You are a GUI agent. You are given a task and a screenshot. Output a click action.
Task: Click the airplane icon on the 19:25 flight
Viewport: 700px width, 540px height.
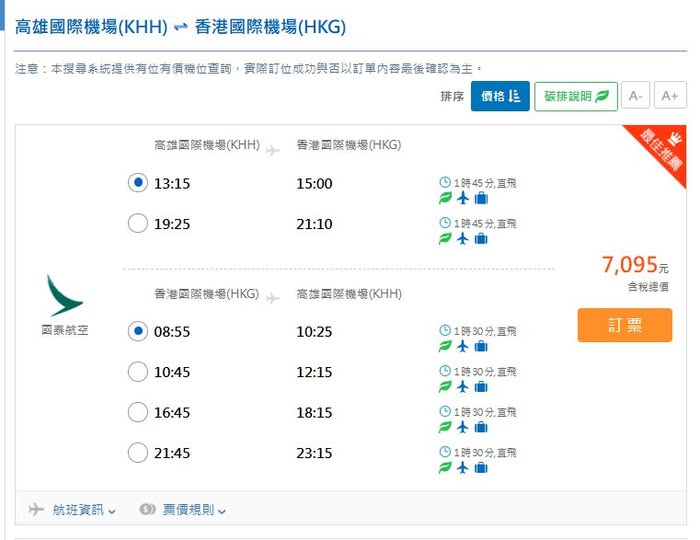[462, 239]
